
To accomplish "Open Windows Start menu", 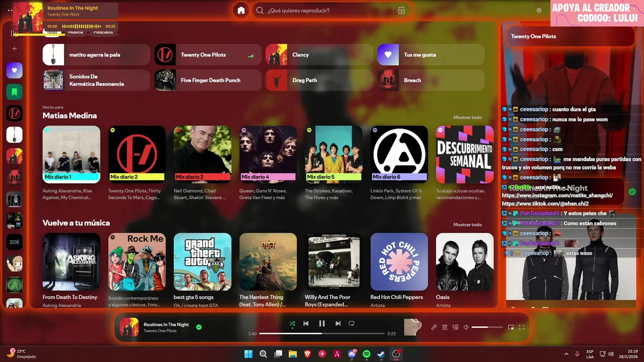I will pyautogui.click(x=249, y=354).
